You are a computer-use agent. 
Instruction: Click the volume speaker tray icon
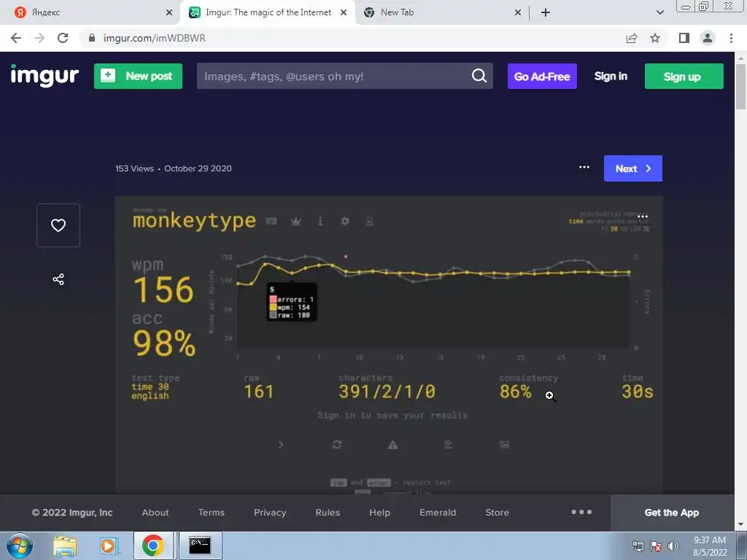673,546
